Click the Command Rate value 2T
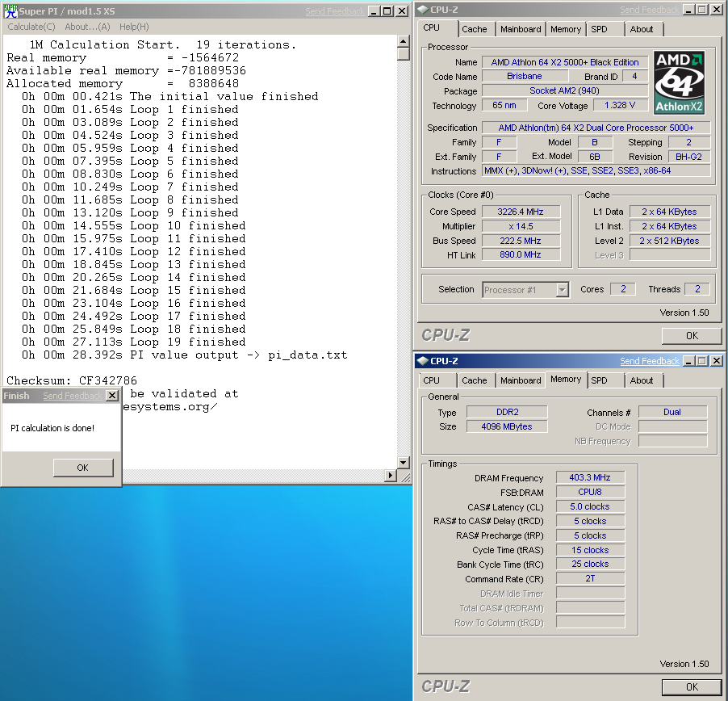 (x=590, y=579)
